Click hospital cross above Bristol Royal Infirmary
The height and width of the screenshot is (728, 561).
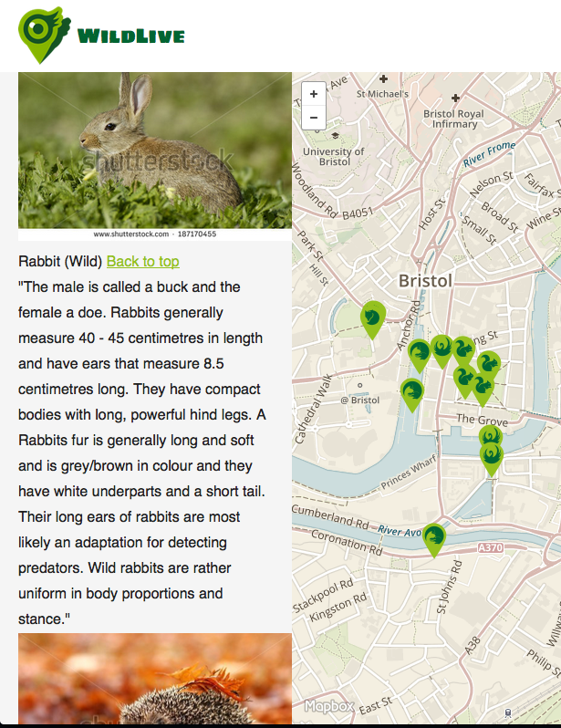[x=455, y=98]
